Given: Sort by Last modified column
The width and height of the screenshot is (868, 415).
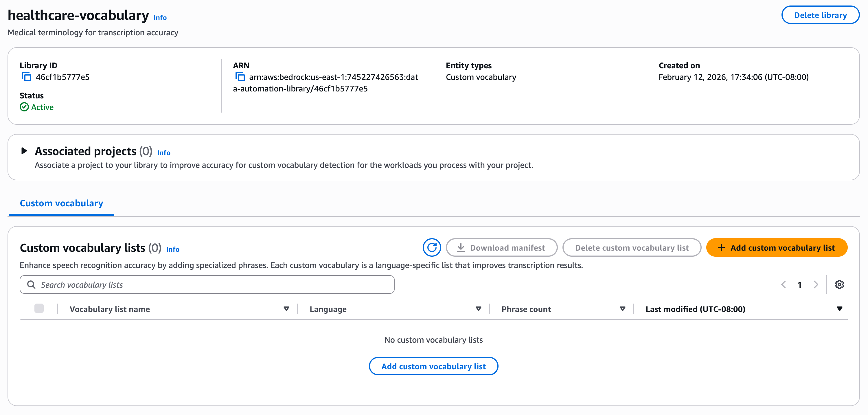Looking at the screenshot, I should click(x=839, y=309).
